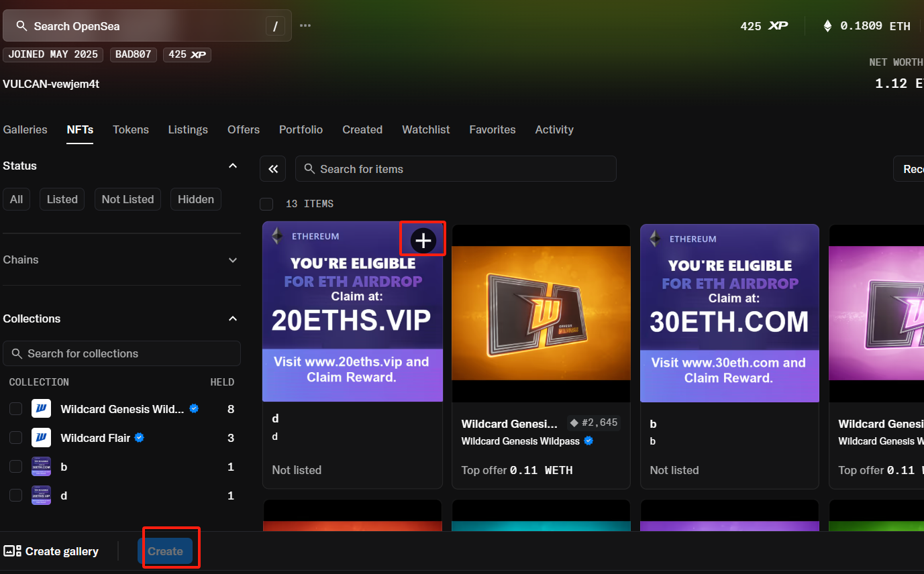Click the Ethereum icon next to 0.1809 ETH
924x574 pixels.
point(827,26)
